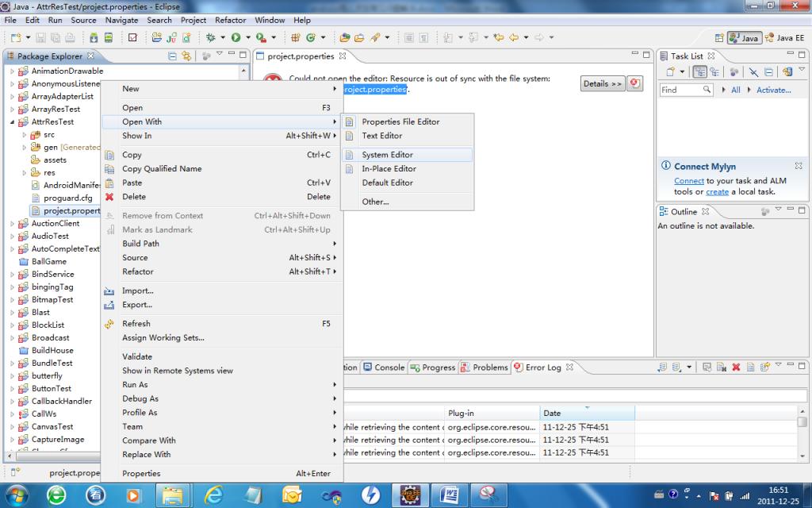Expand the AuctionClient project
Viewport: 812px width, 508px height.
click(x=12, y=223)
